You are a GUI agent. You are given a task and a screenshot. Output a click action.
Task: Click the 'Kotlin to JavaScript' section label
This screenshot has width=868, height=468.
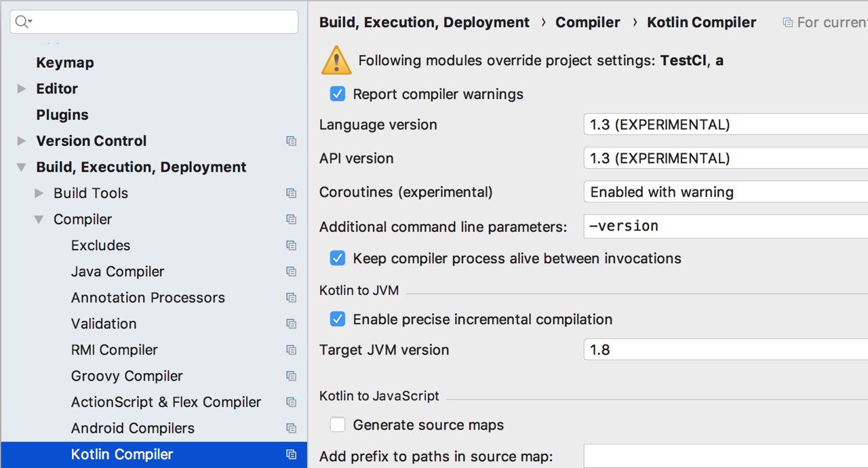(380, 396)
